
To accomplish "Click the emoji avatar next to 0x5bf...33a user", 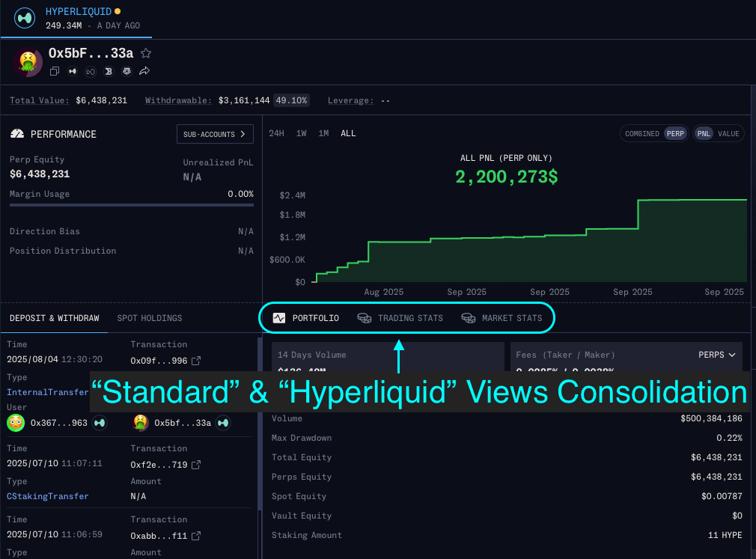I will pyautogui.click(x=140, y=423).
